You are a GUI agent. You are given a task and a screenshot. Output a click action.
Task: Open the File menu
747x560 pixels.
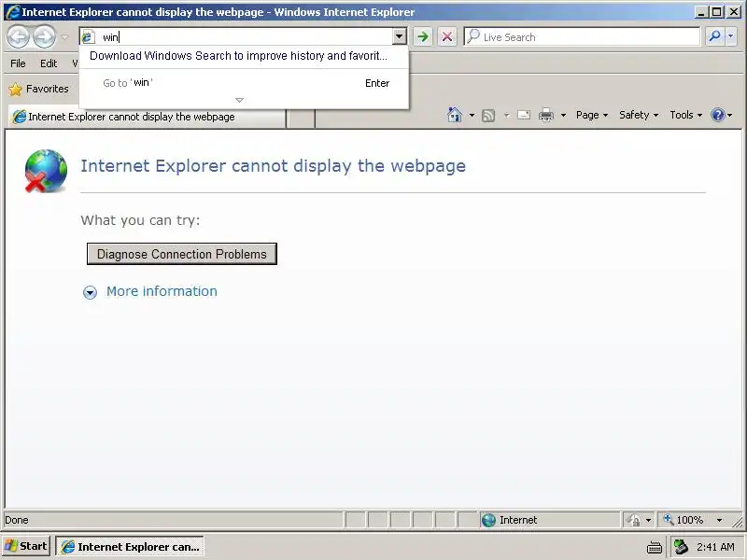coord(18,63)
